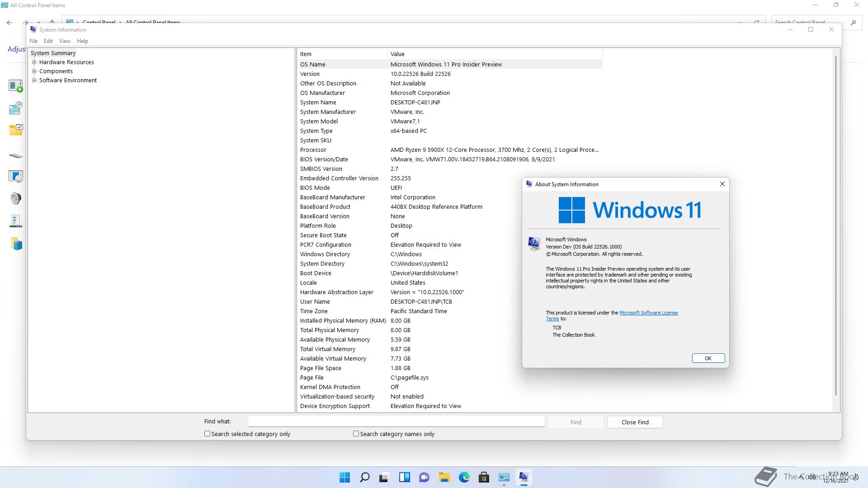This screenshot has height=488, width=868.
Task: Click the details pane vertical scrollbar
Action: 836,226
